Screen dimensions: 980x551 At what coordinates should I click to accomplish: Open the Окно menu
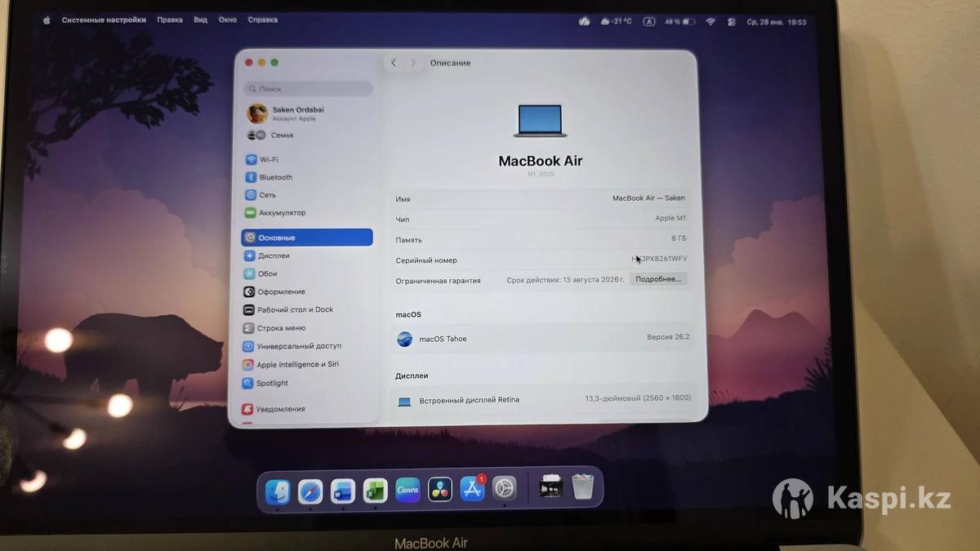tap(228, 20)
